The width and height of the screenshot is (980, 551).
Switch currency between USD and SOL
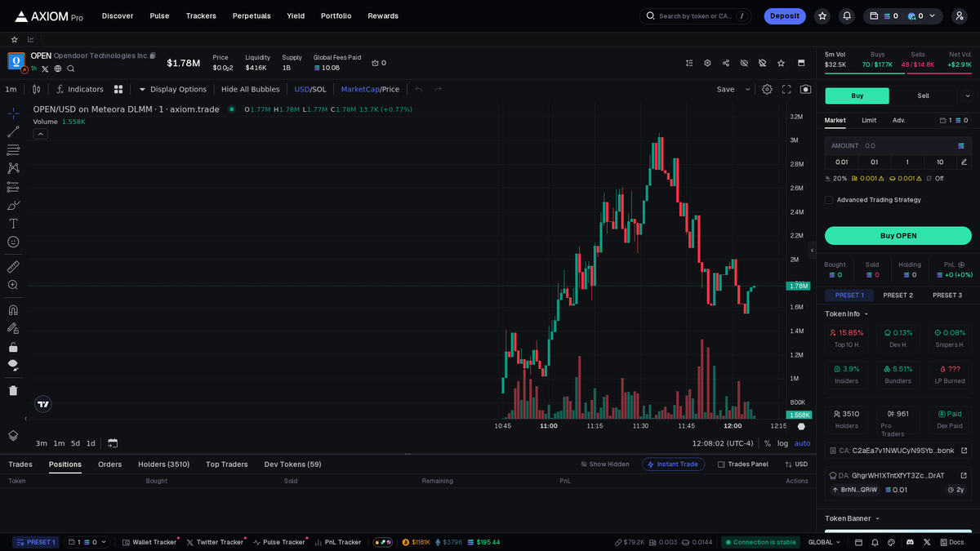click(310, 89)
